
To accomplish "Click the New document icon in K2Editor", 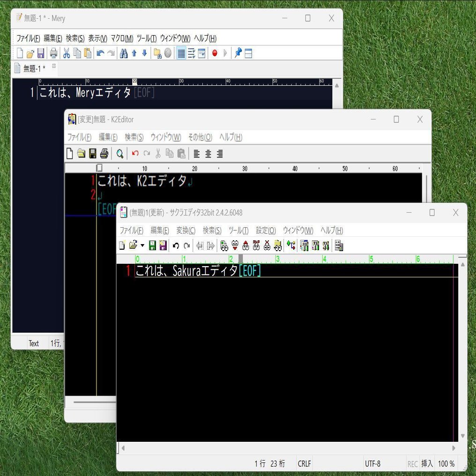I will coord(70,154).
